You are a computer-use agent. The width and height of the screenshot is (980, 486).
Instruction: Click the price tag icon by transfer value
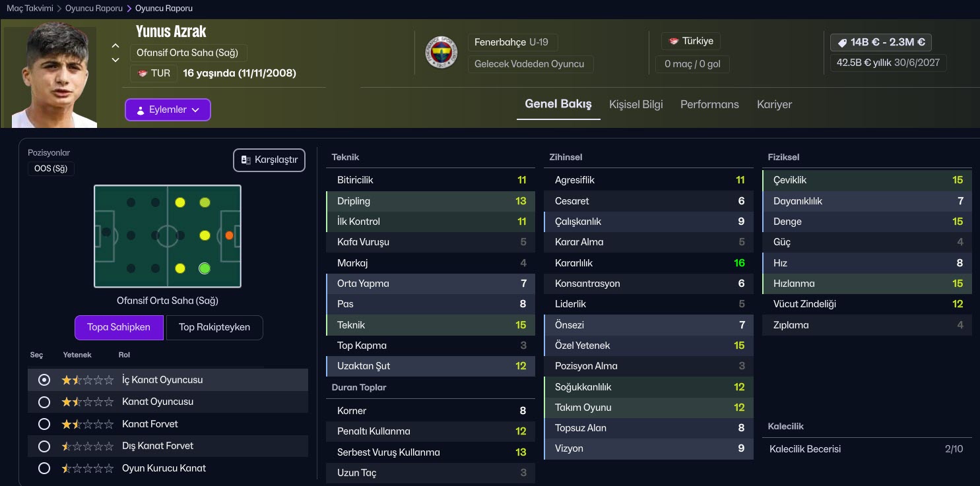click(842, 42)
